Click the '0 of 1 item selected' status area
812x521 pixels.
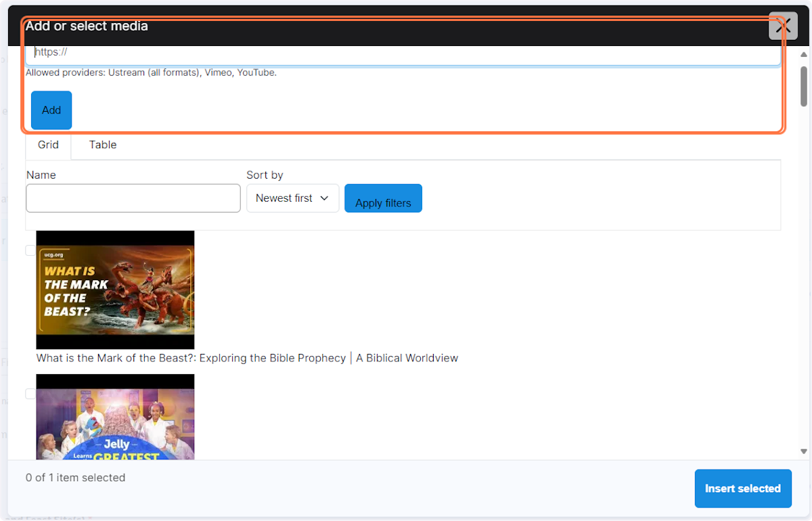point(75,477)
